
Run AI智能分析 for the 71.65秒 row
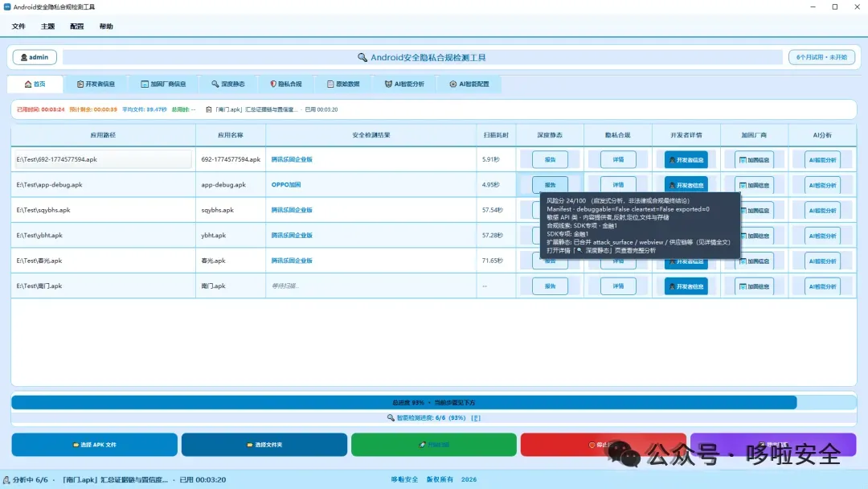822,261
